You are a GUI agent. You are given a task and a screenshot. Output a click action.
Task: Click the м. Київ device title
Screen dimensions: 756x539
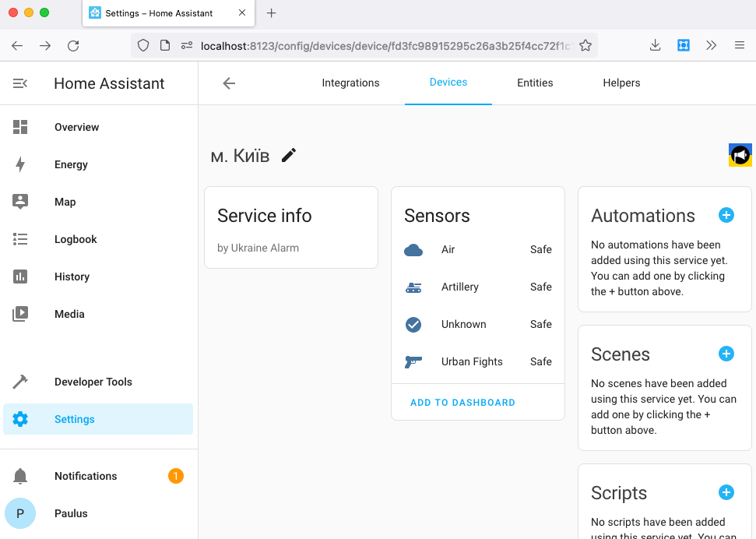tap(240, 156)
